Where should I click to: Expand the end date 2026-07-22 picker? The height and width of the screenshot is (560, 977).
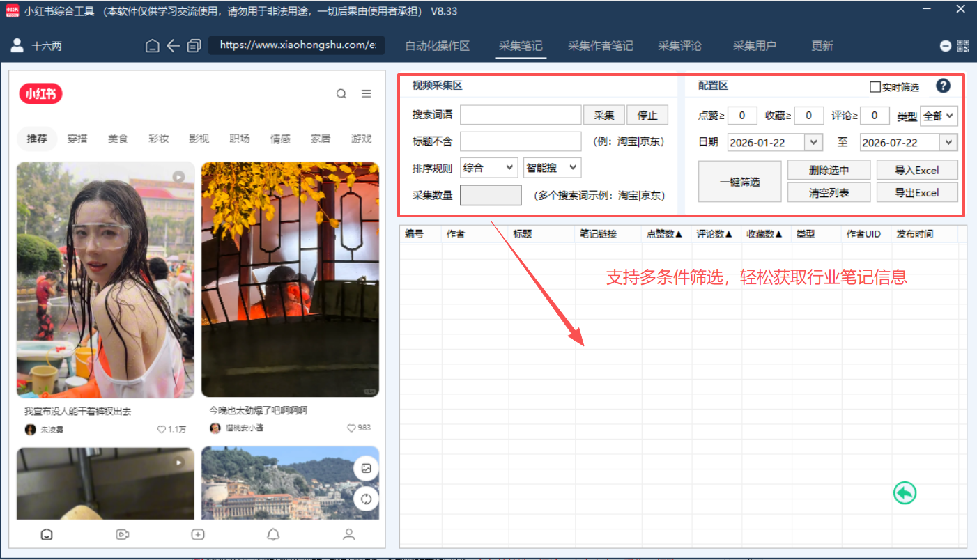coord(948,142)
